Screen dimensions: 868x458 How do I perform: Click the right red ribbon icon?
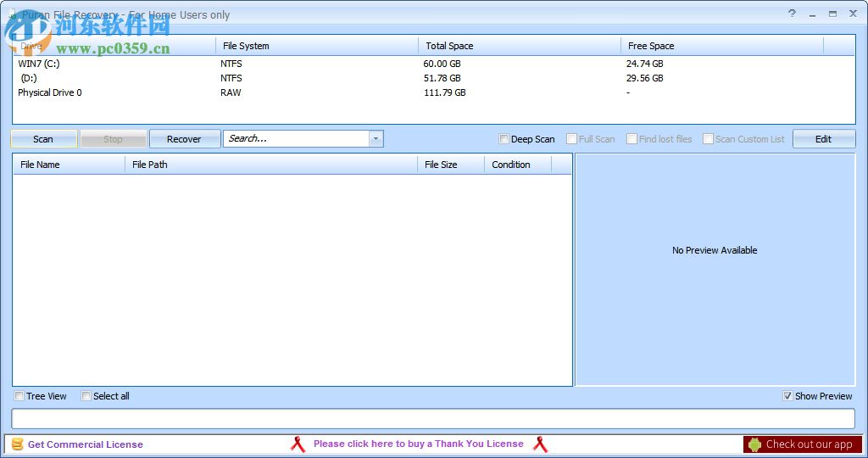click(x=540, y=444)
